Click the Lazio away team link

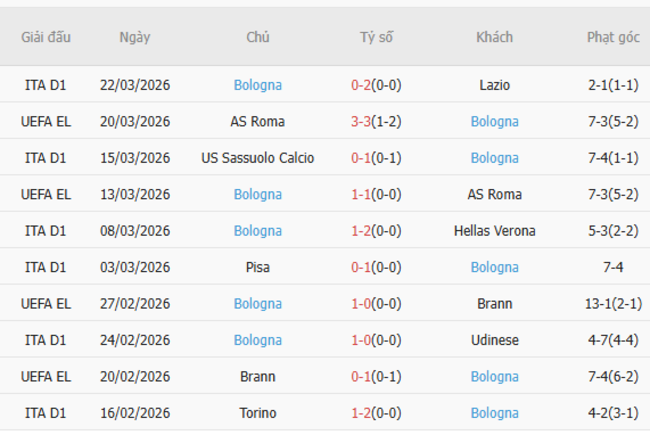494,85
